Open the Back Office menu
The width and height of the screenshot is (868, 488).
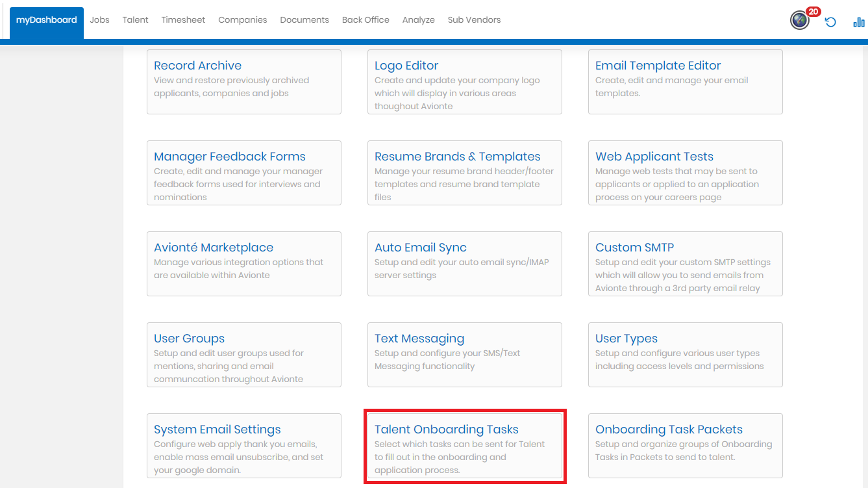(366, 20)
